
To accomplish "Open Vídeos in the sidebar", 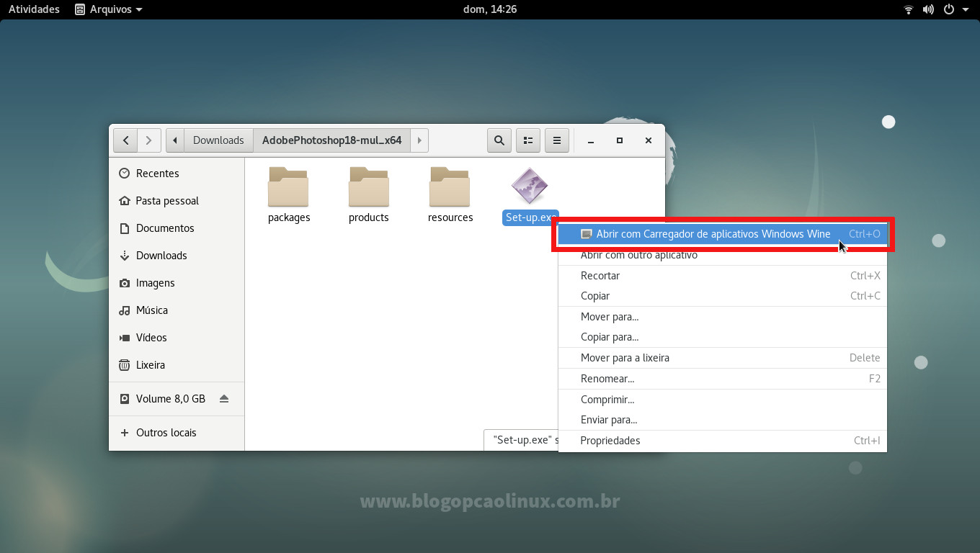I will click(x=177, y=338).
